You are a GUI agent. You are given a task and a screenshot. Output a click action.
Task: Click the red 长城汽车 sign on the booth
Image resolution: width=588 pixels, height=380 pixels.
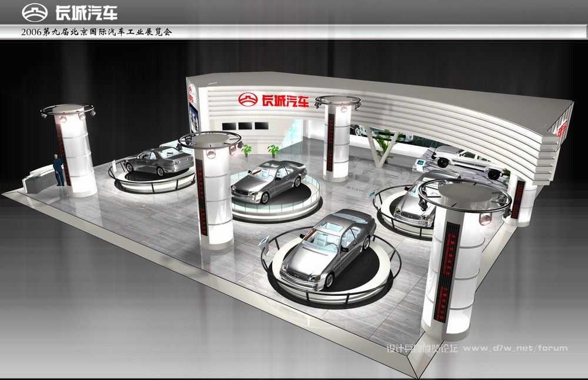coord(285,101)
